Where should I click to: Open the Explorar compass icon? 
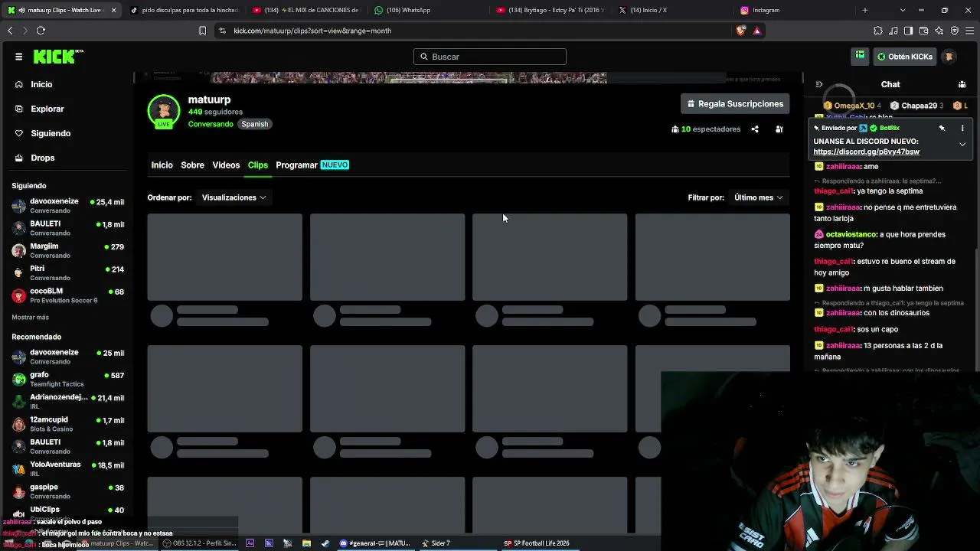point(19,109)
